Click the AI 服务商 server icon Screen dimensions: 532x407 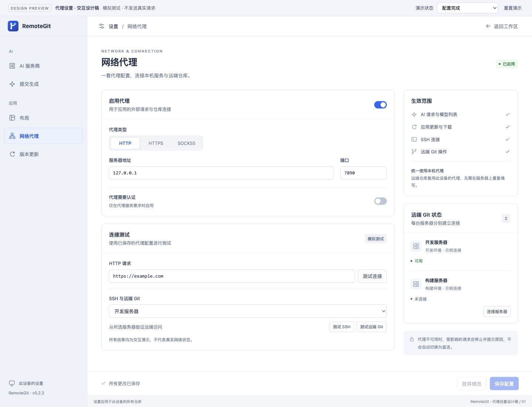(12, 66)
